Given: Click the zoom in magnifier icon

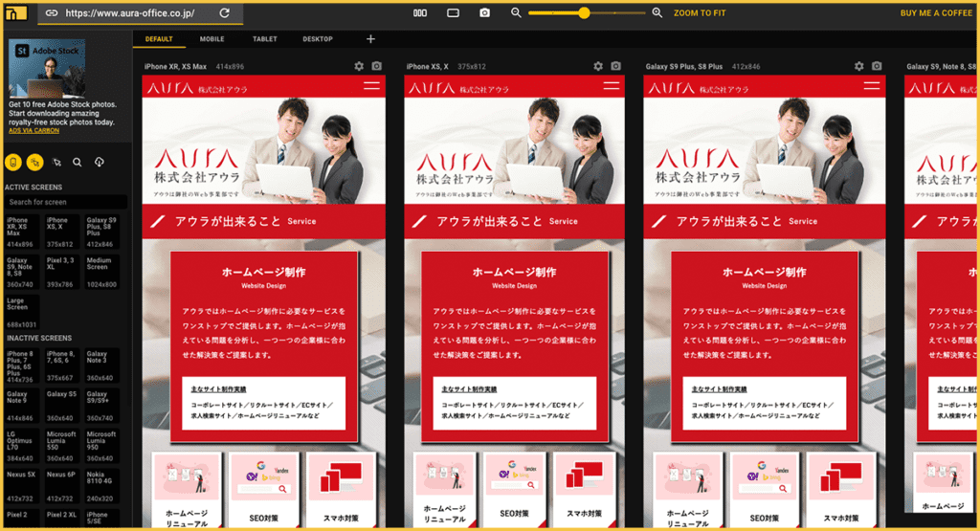Looking at the screenshot, I should 657,13.
